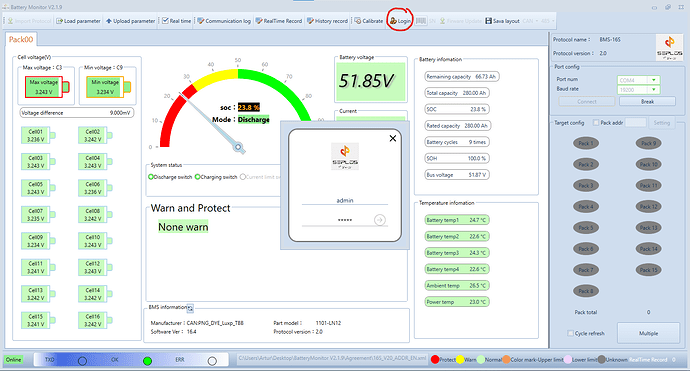Click the barcode SN toolbar icon
The image size is (690, 371).
point(421,21)
